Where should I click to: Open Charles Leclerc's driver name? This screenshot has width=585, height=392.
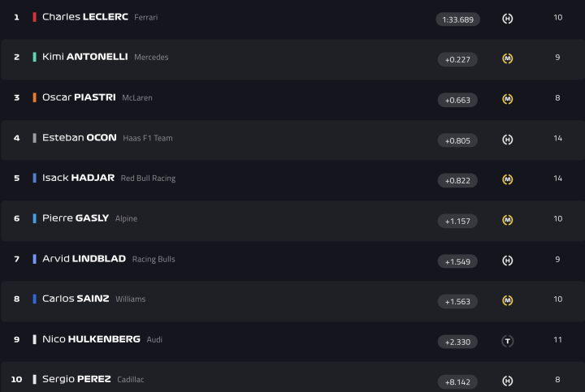tap(84, 17)
